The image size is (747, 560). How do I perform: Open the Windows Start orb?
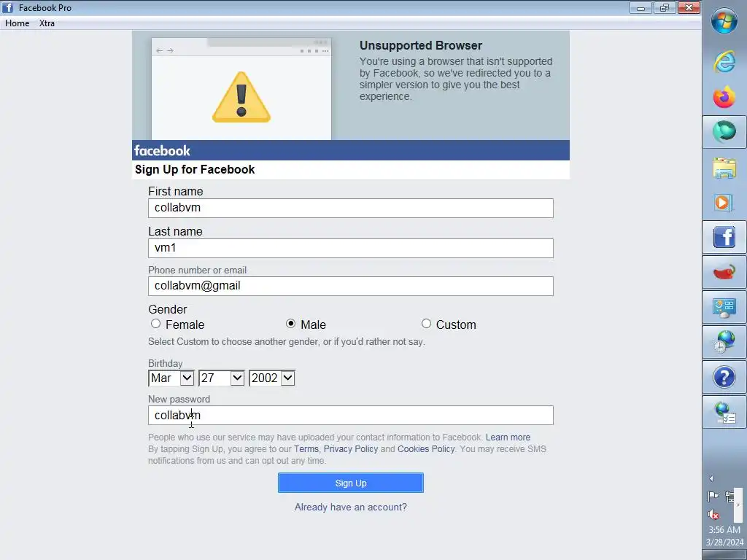[x=724, y=21]
